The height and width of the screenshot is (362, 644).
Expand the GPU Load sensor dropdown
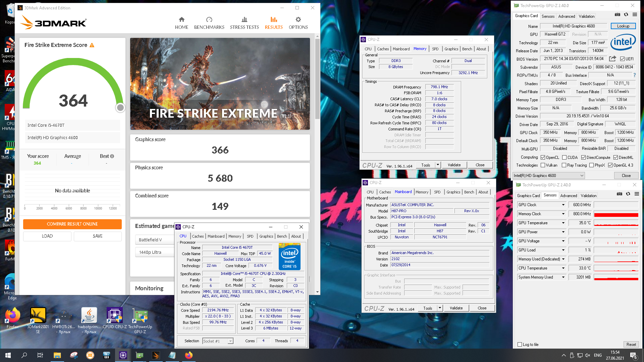click(563, 250)
